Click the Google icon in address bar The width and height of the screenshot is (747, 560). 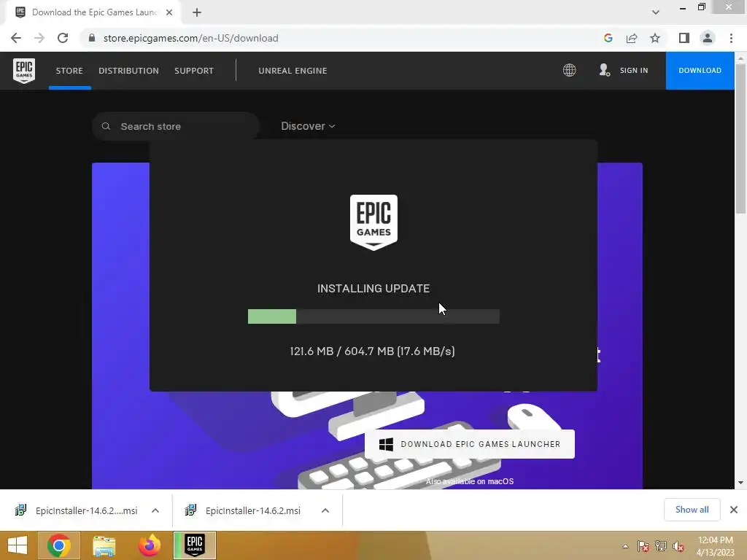pos(608,38)
